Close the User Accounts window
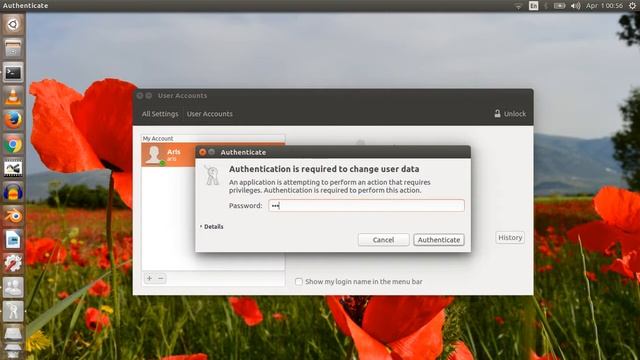640x360 pixels. (x=140, y=96)
